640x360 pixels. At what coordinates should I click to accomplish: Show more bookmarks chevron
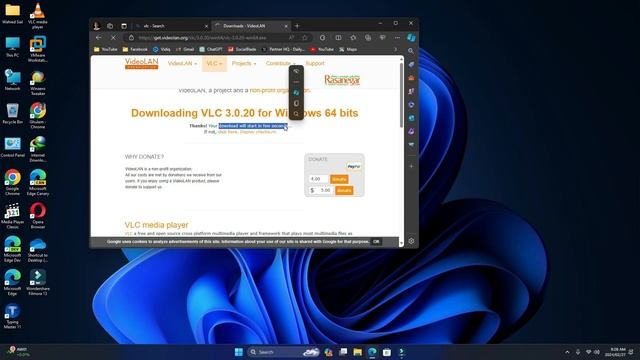395,49
